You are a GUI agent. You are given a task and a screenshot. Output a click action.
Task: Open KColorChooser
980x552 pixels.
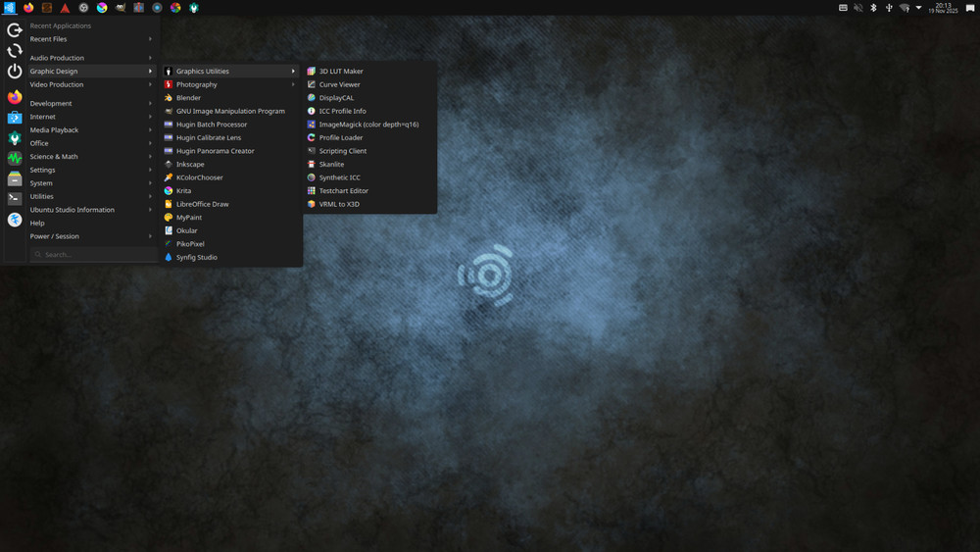pos(230,177)
